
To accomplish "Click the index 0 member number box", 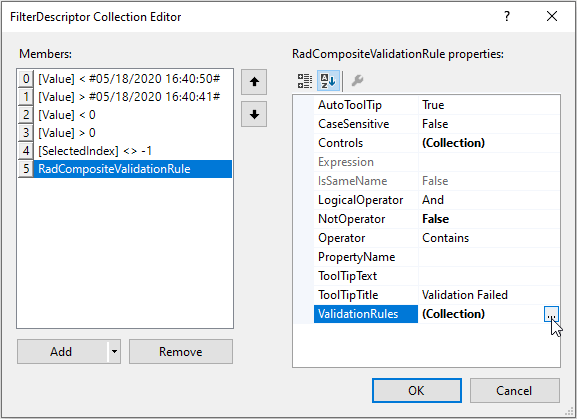I will (x=26, y=79).
